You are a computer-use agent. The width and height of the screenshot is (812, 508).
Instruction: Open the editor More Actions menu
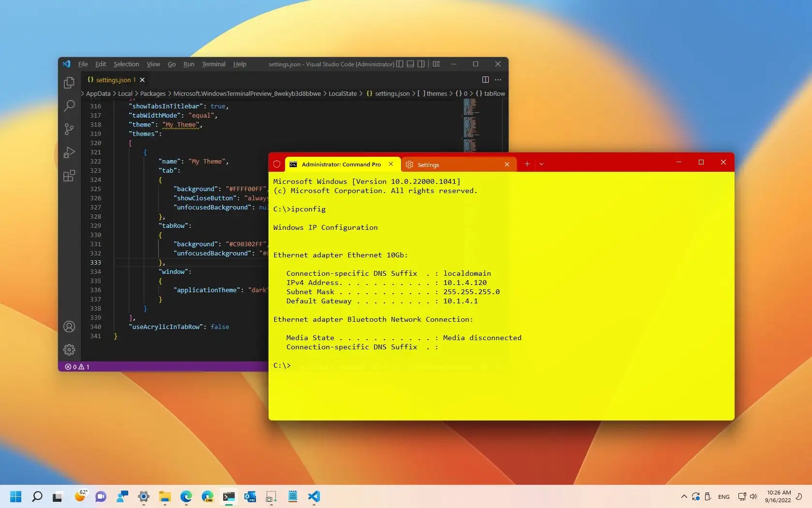pos(498,80)
